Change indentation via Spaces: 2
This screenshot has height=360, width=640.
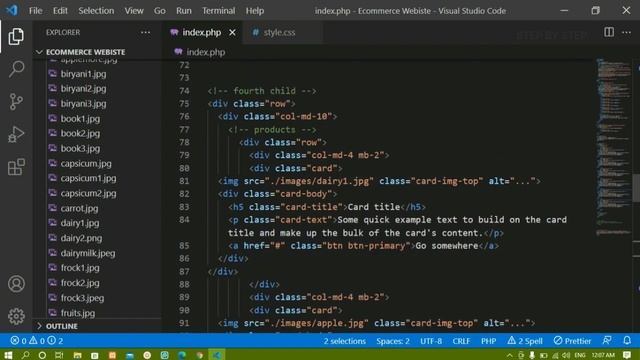[x=393, y=341]
